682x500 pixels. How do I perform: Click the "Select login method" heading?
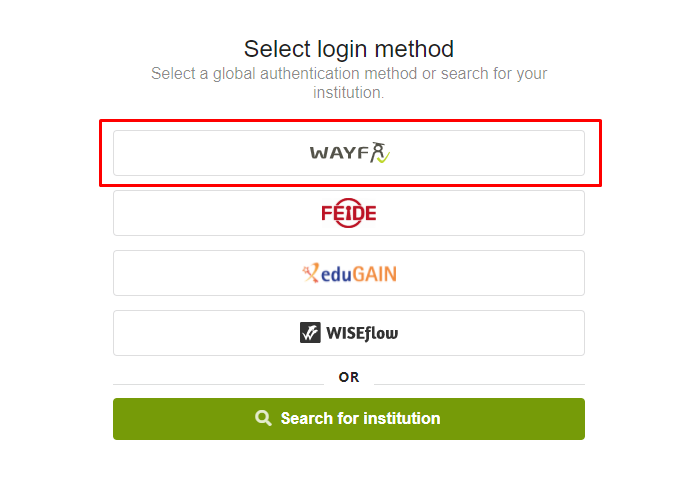click(349, 48)
